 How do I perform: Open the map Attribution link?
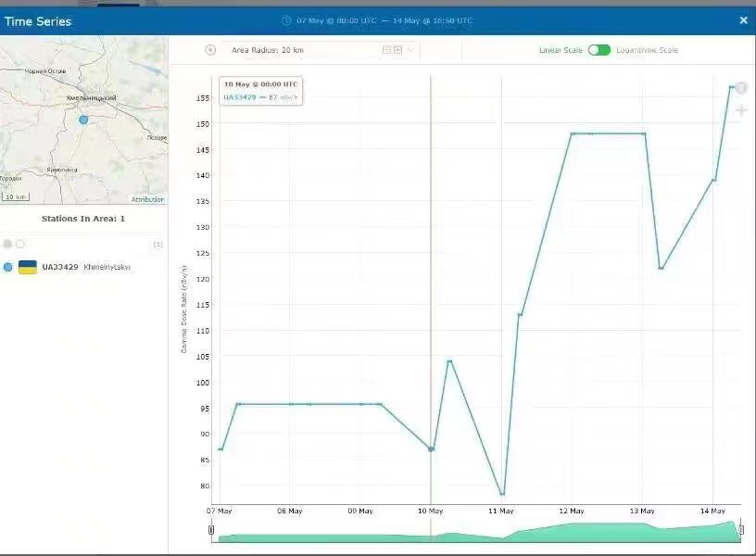tap(147, 199)
